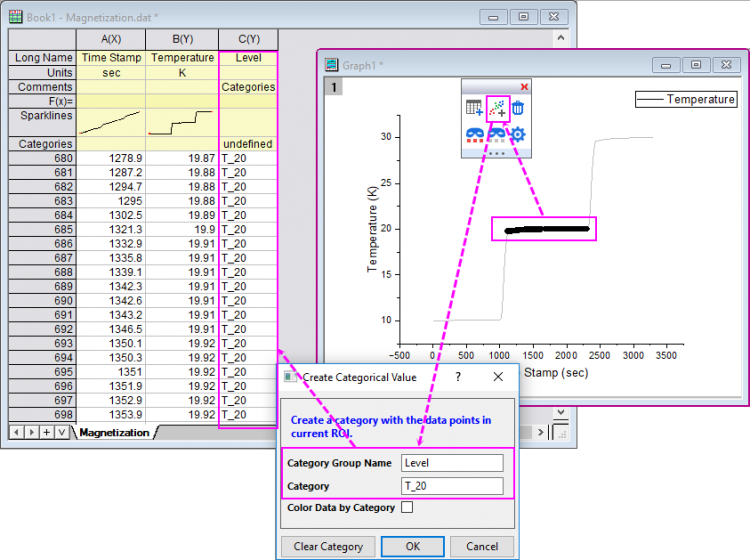
Task: Close the Create Categorical Value dialog
Action: click(498, 377)
